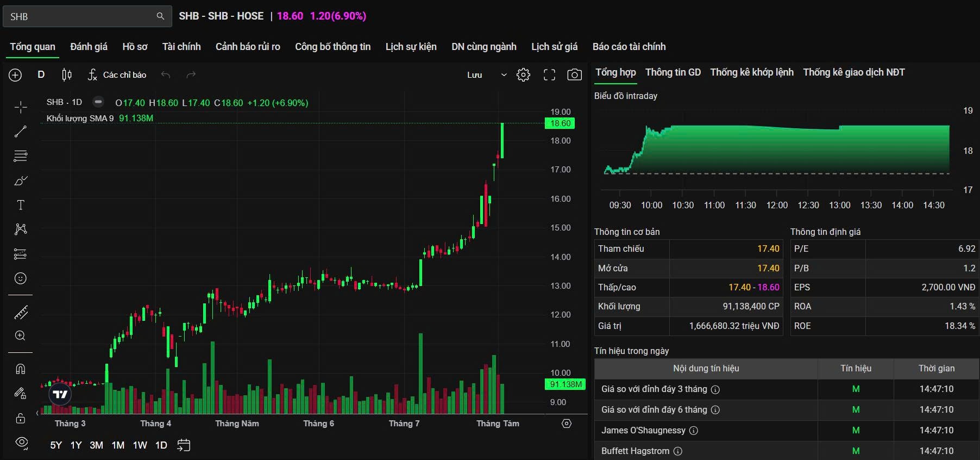This screenshot has width=980, height=460.
Task: Open the D timeframe interval selector
Action: (x=41, y=74)
